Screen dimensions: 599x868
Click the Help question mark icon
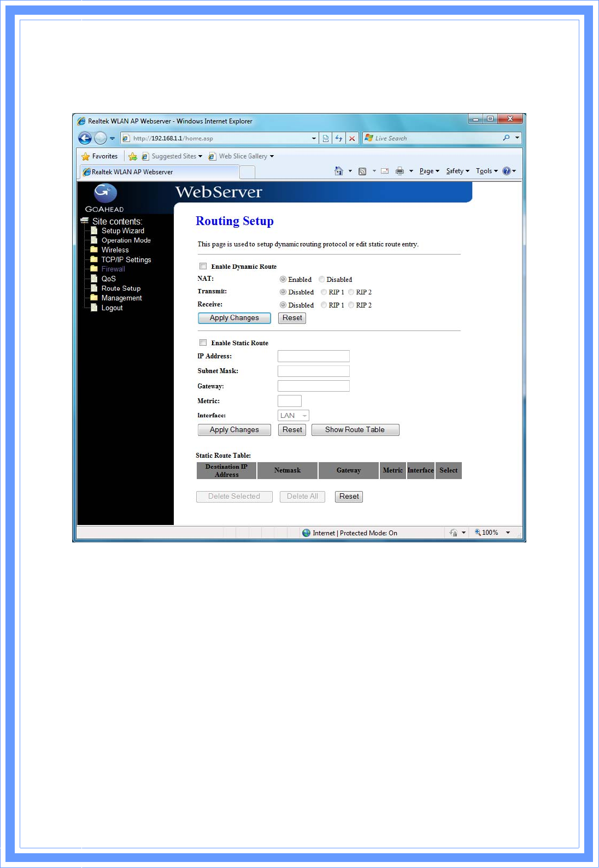pos(507,171)
